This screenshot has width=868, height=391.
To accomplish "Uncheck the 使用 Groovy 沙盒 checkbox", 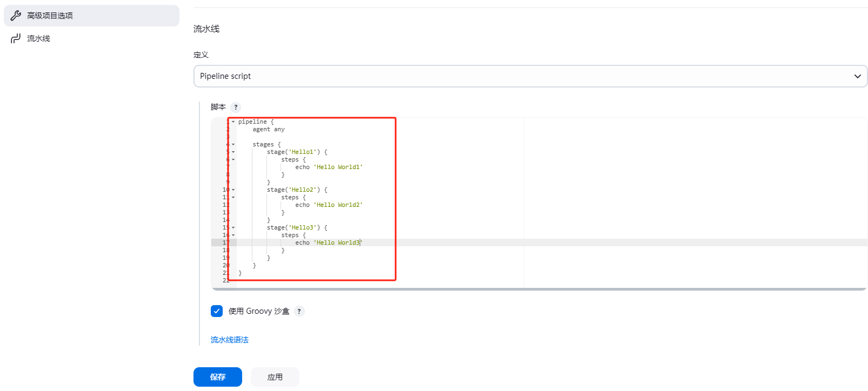I will (217, 311).
